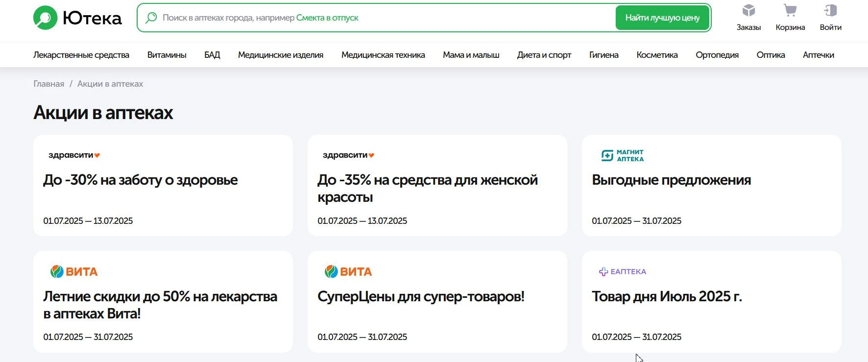Open Мама и малыш category

tap(471, 55)
